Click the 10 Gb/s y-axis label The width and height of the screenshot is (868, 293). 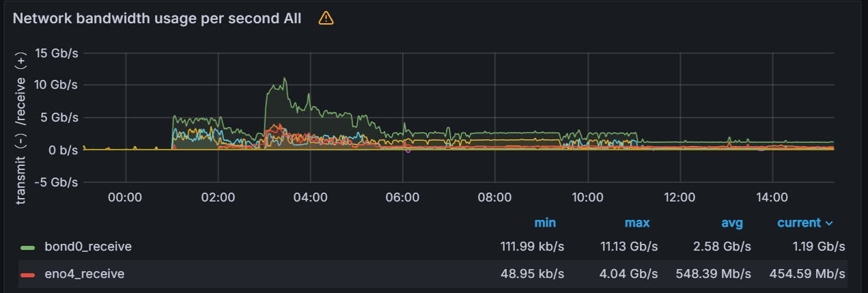[x=56, y=85]
